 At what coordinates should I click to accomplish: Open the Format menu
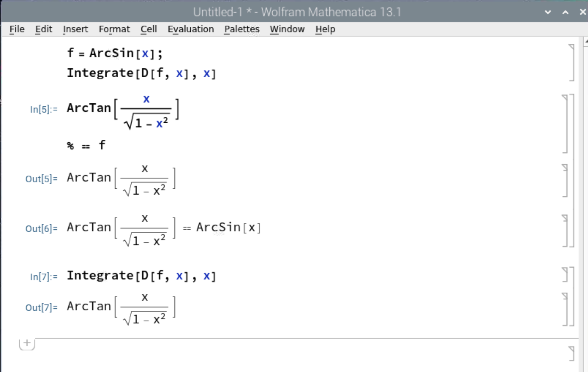(x=114, y=29)
